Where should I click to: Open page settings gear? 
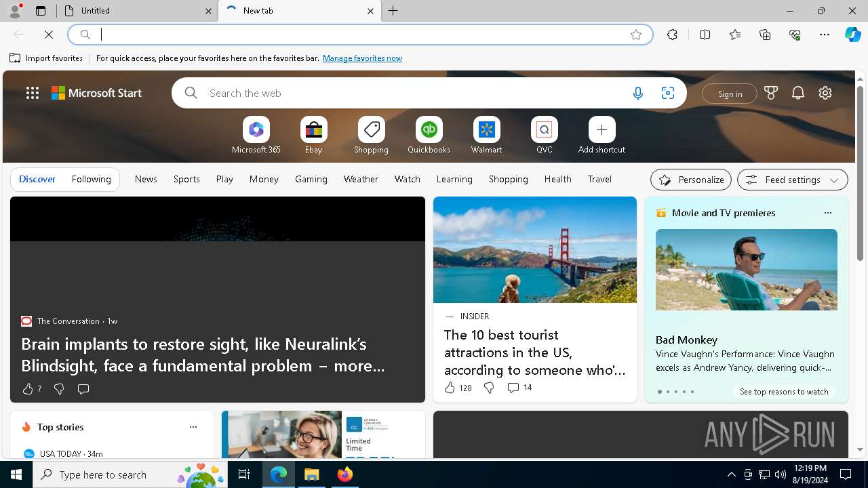825,94
